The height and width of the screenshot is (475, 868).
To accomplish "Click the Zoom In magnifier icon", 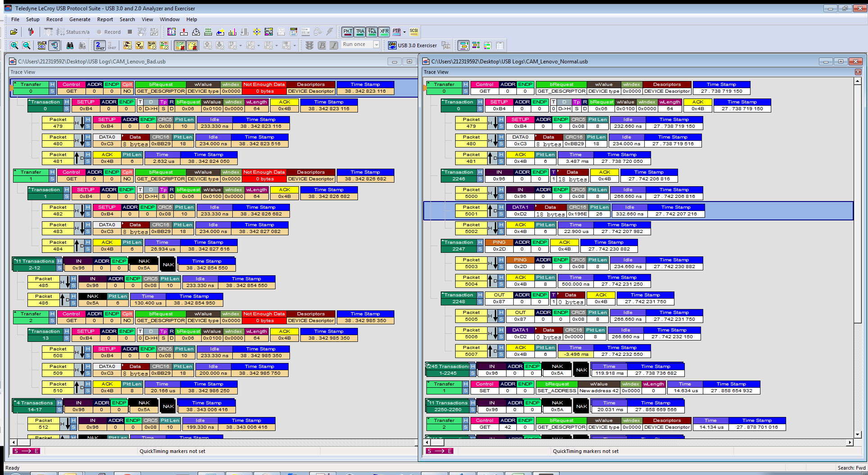I will [x=14, y=45].
